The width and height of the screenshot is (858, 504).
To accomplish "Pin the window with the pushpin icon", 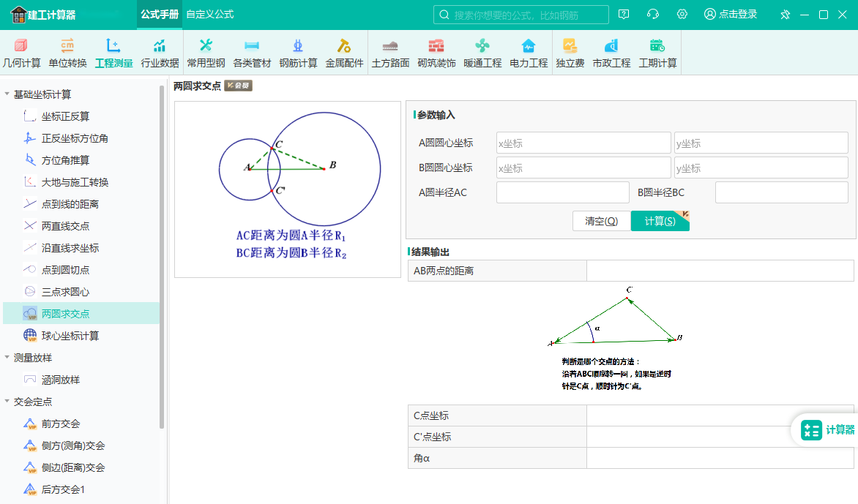I will pyautogui.click(x=785, y=15).
